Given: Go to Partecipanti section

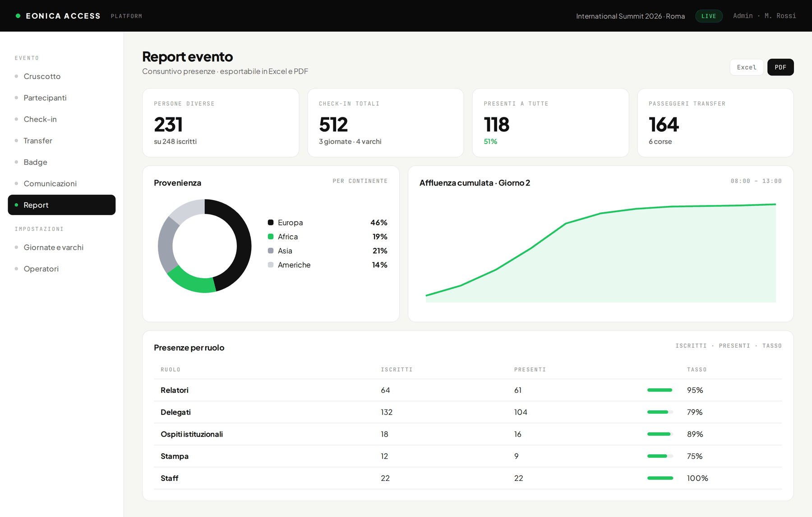Looking at the screenshot, I should (x=62, y=98).
